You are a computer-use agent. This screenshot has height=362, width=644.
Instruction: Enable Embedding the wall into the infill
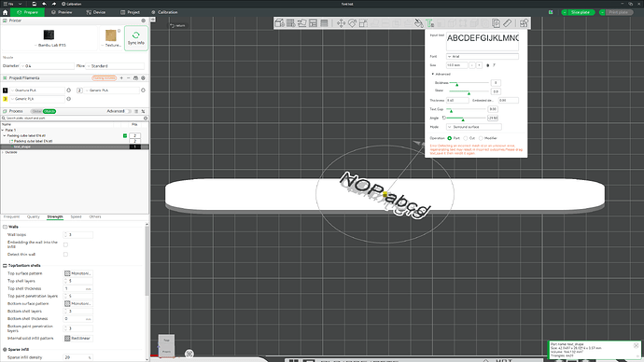[65, 244]
